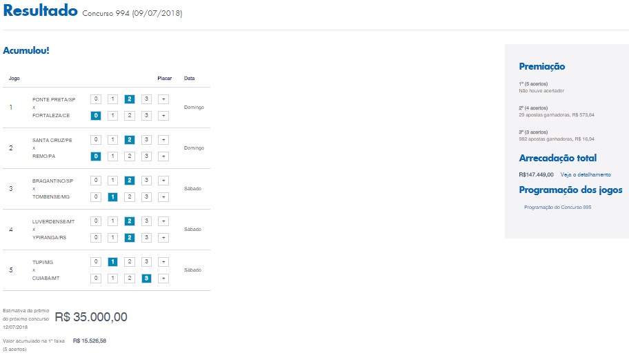Choose score 0 for Santa Cruz/PE
Viewport: 629px width, 364px height.
[96, 140]
